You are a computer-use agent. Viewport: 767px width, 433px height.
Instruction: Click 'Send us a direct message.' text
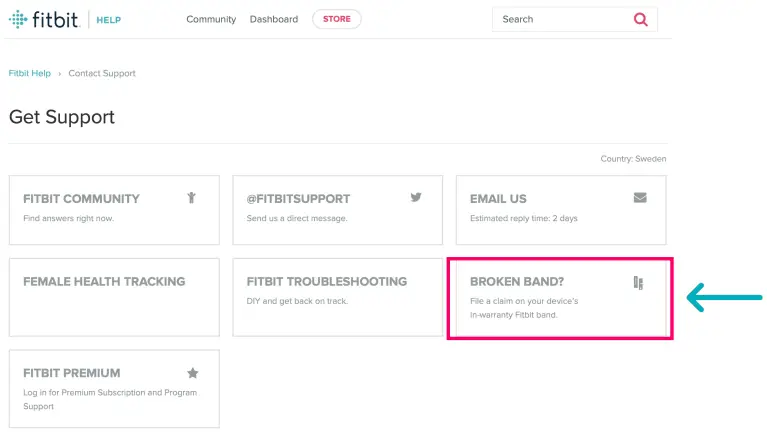(297, 218)
